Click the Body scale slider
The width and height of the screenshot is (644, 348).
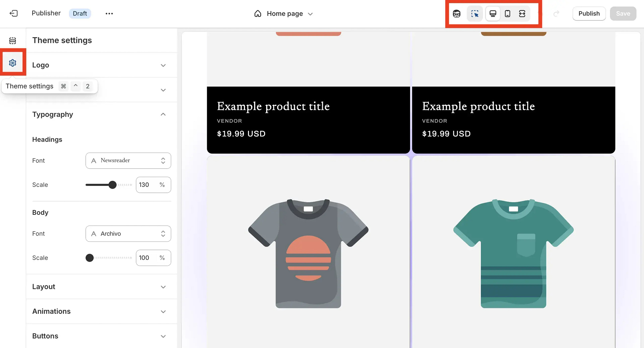pos(109,258)
